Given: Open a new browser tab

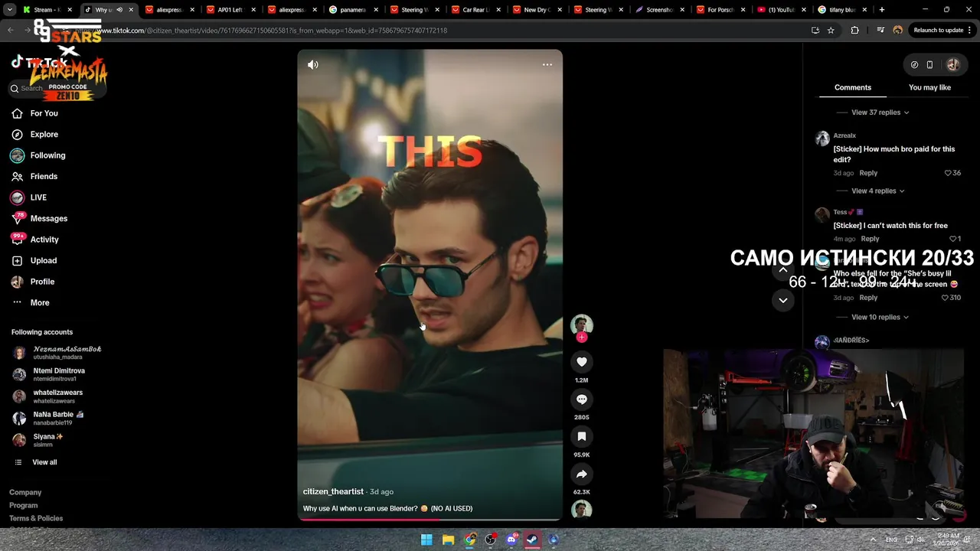Looking at the screenshot, I should coord(882,10).
